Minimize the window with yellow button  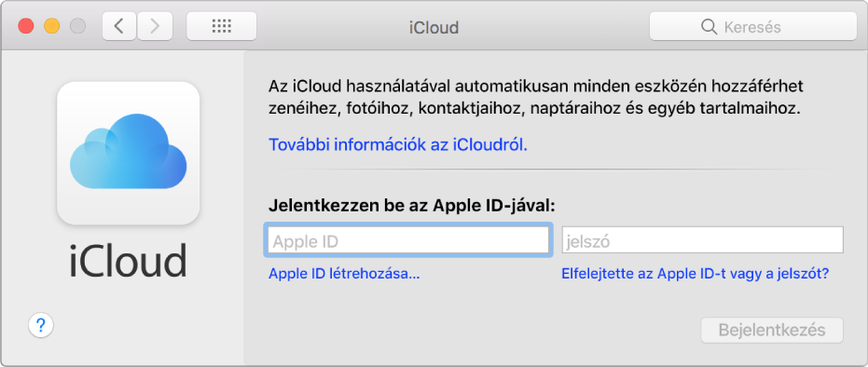pos(52,26)
